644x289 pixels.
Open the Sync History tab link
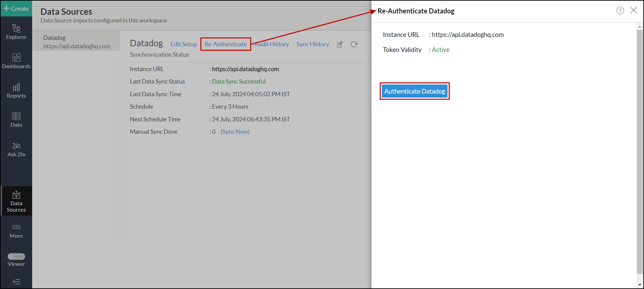[x=313, y=44]
